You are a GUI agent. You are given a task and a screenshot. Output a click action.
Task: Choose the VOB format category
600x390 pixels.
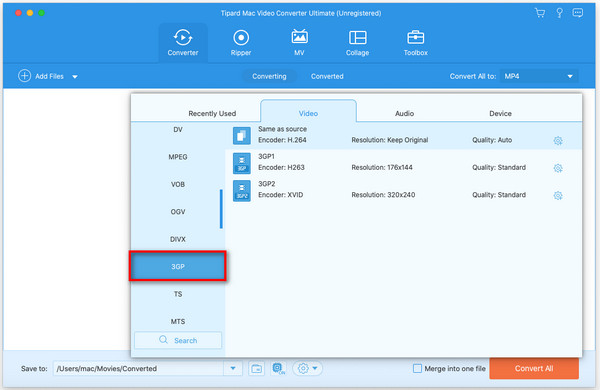click(x=178, y=184)
